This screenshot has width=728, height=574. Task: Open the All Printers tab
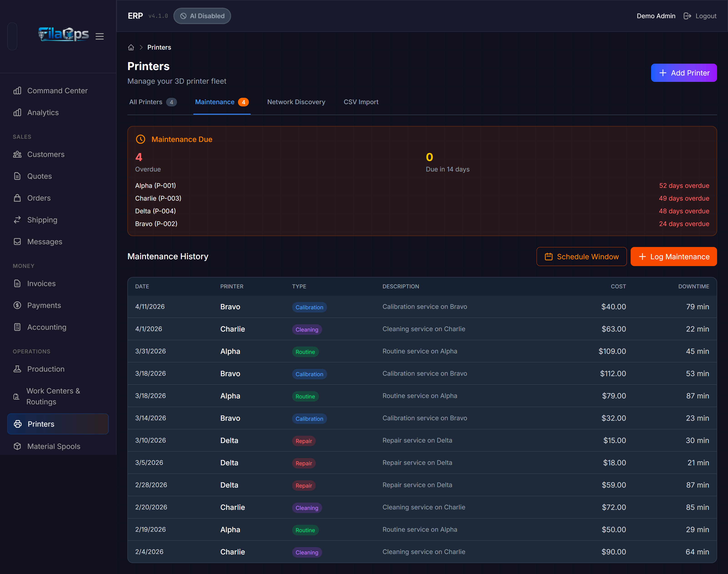point(153,102)
